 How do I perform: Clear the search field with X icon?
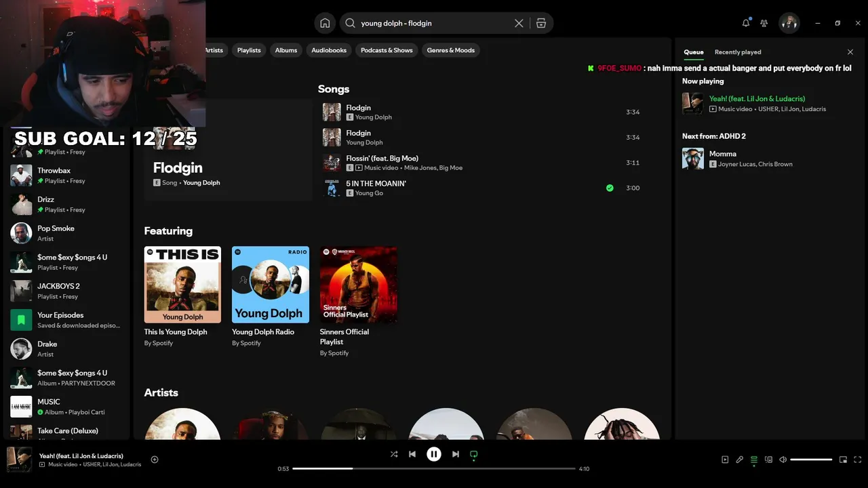point(519,23)
